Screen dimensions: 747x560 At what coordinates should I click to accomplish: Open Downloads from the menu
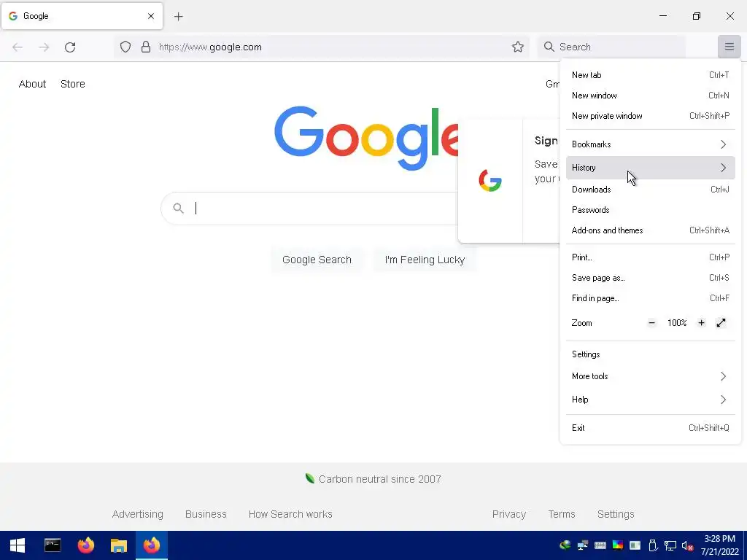coord(650,190)
